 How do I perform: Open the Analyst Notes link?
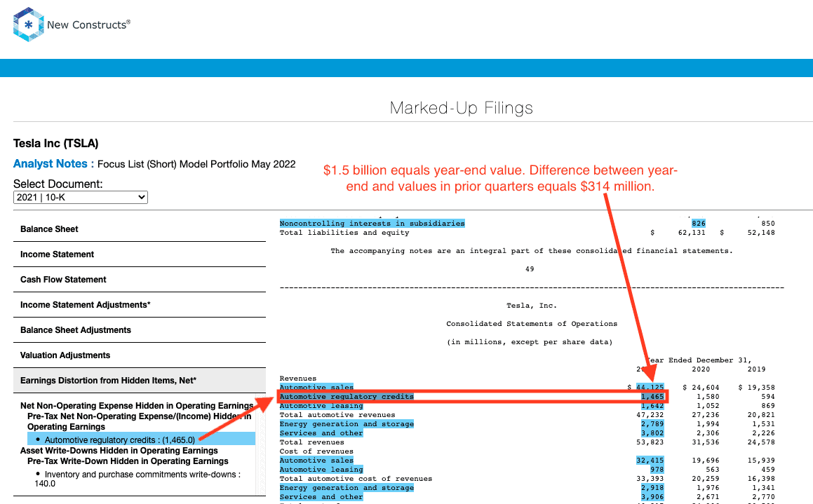click(51, 164)
